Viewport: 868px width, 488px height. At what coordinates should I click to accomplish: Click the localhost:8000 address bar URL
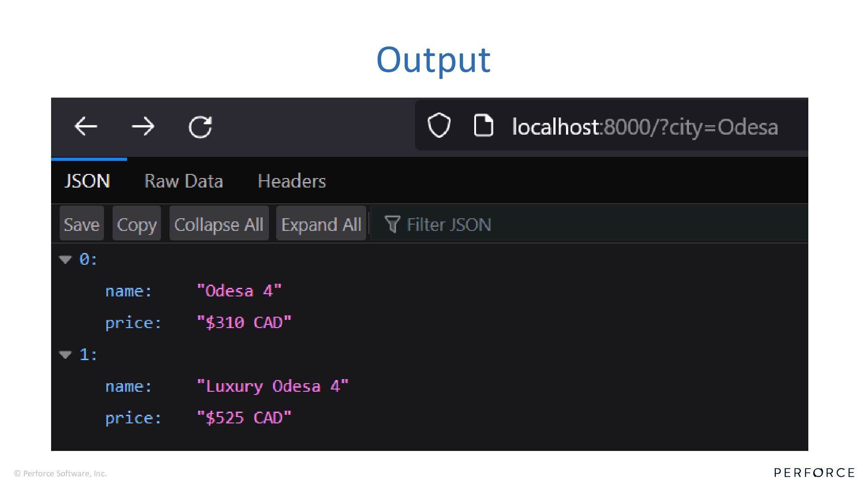click(645, 127)
